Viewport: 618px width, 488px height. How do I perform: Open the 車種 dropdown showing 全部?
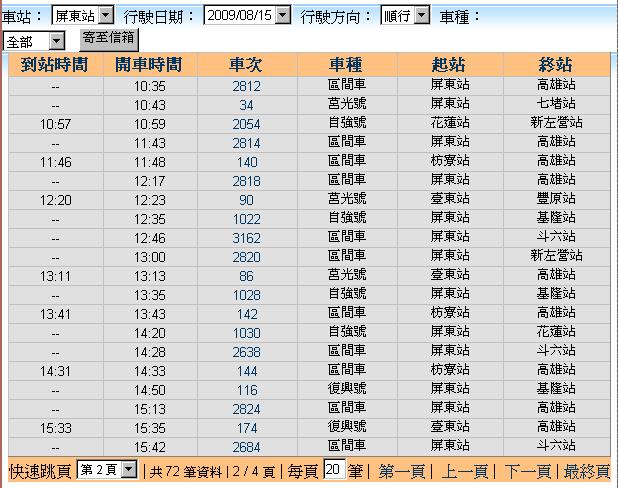point(34,41)
